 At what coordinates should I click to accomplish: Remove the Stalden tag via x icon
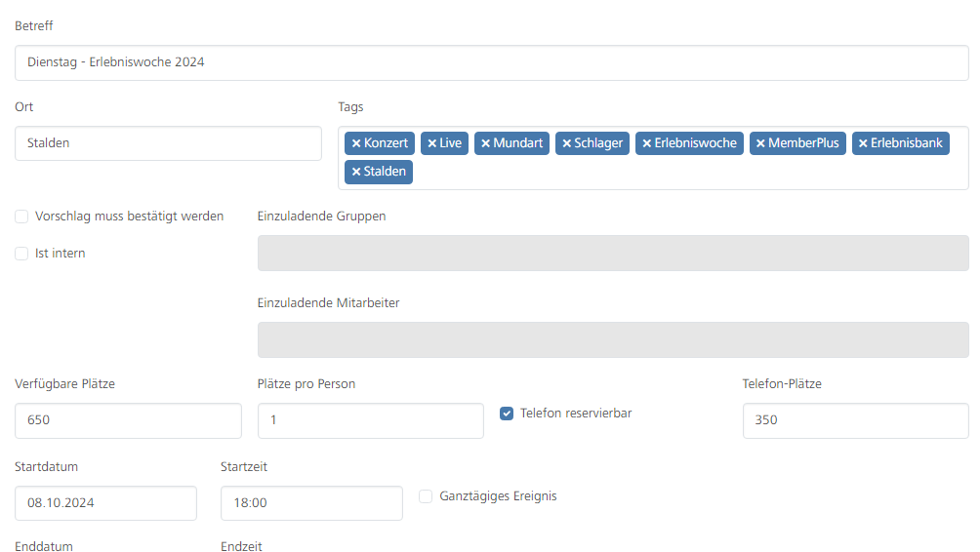pos(356,172)
